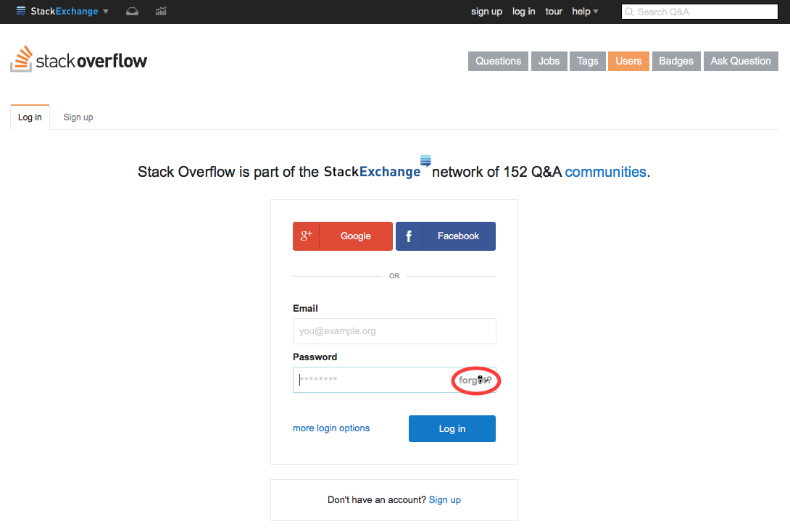Select the Log in tab
Screen dimensions: 790x532
coord(30,117)
